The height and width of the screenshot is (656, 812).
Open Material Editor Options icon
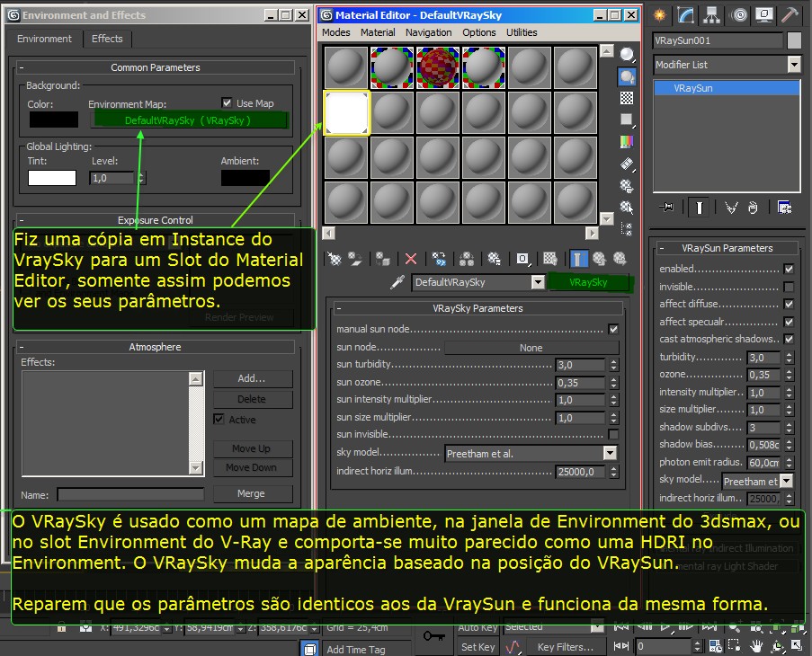[x=627, y=186]
